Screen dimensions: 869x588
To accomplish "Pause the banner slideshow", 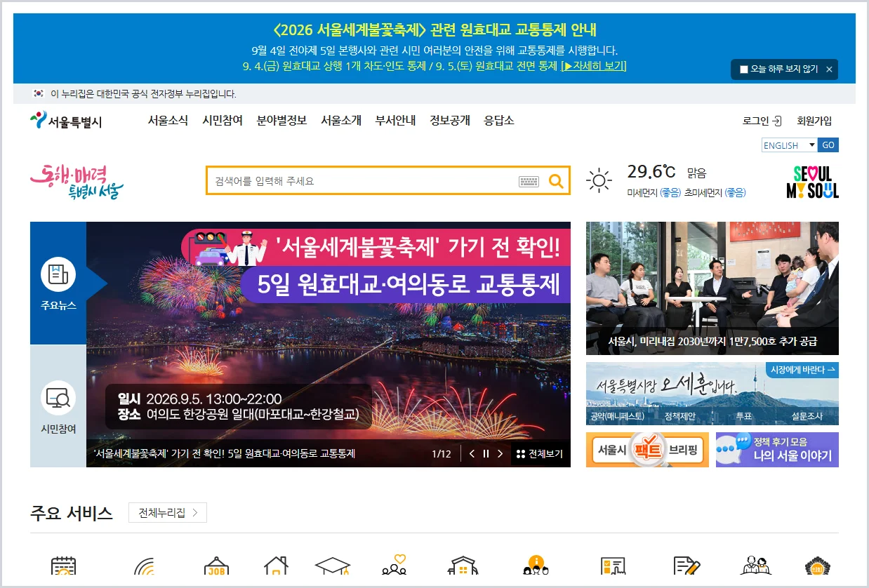I will click(486, 453).
